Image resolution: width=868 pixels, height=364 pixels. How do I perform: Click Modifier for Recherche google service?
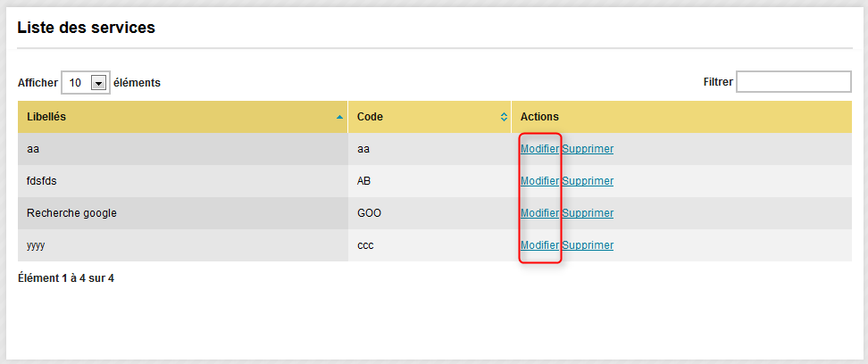(x=539, y=213)
